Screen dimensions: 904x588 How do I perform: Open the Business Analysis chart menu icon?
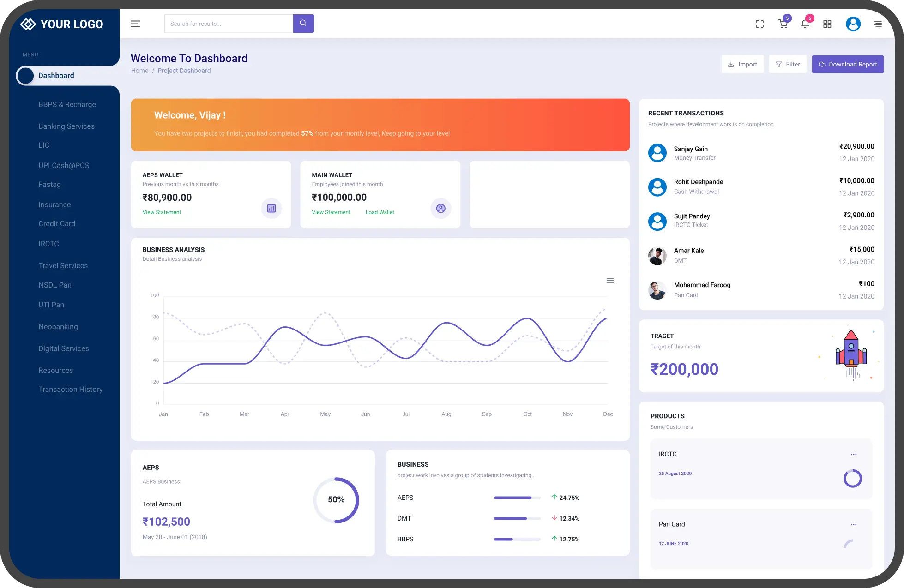tap(610, 281)
